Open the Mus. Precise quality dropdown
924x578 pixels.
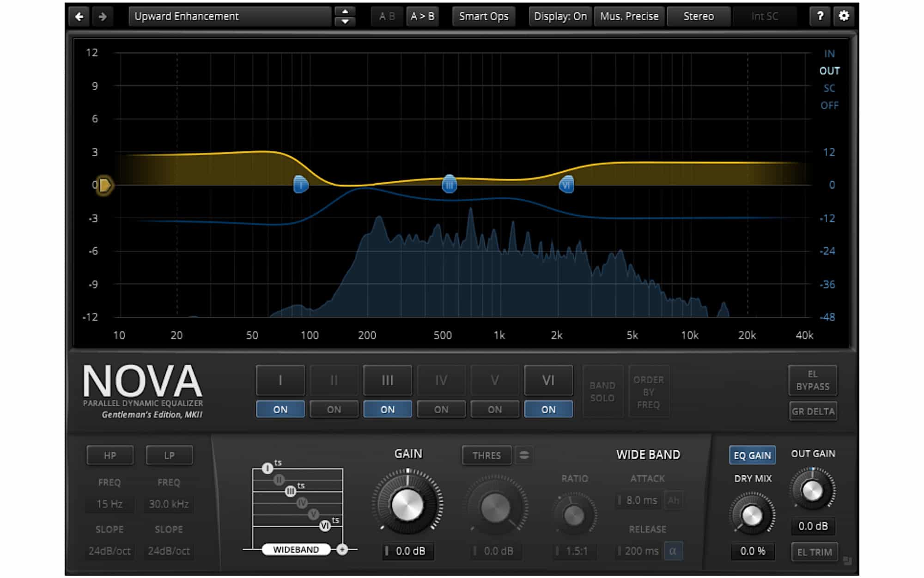point(629,17)
